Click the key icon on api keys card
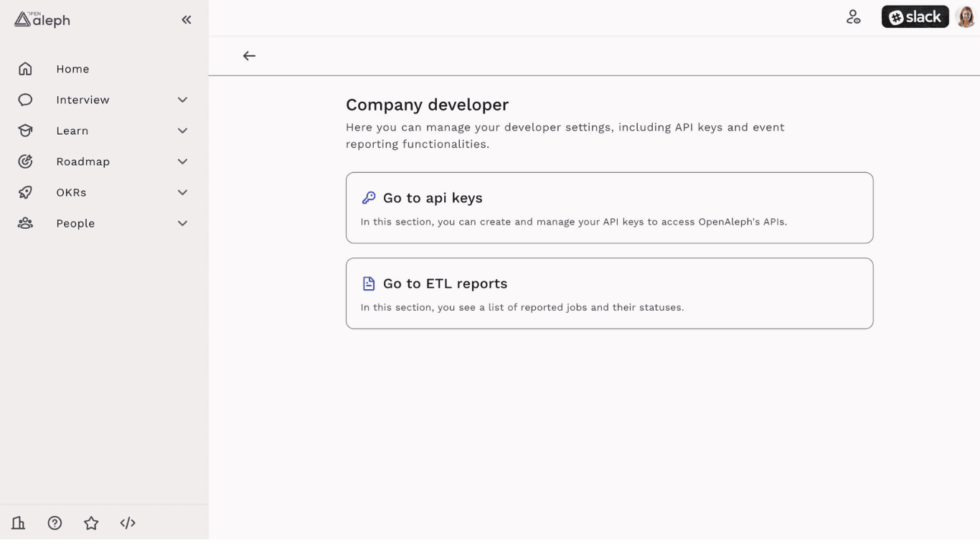The width and height of the screenshot is (980, 551). (x=369, y=198)
